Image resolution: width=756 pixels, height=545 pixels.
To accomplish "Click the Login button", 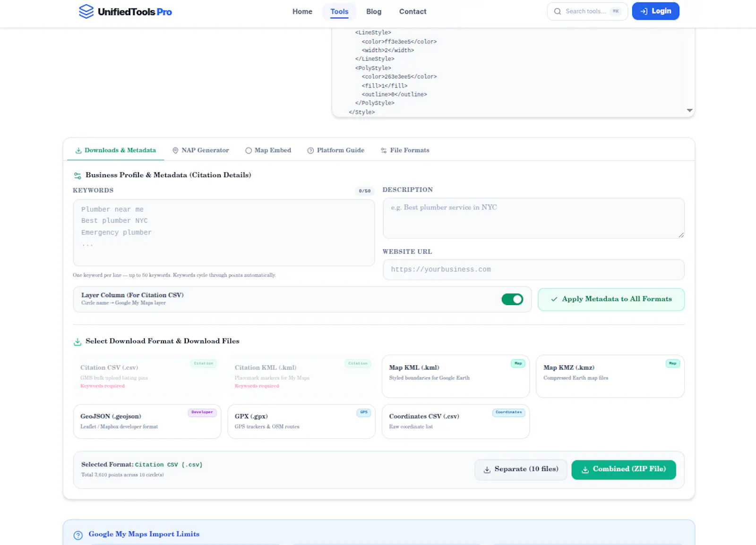I will [x=655, y=11].
